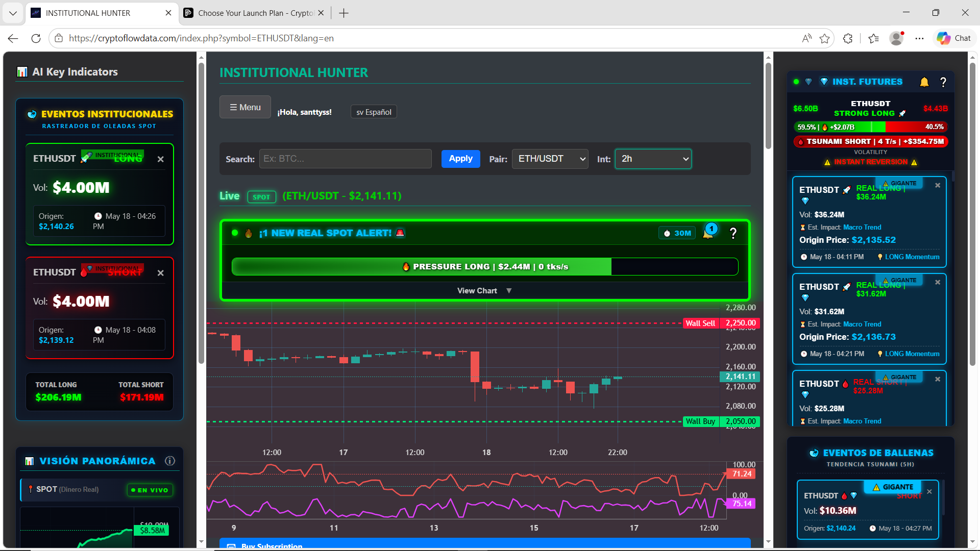Viewport: 980px width, 551px height.
Task: Dismiss the ETHUSDT Institucional SHORT card
Action: 161,273
